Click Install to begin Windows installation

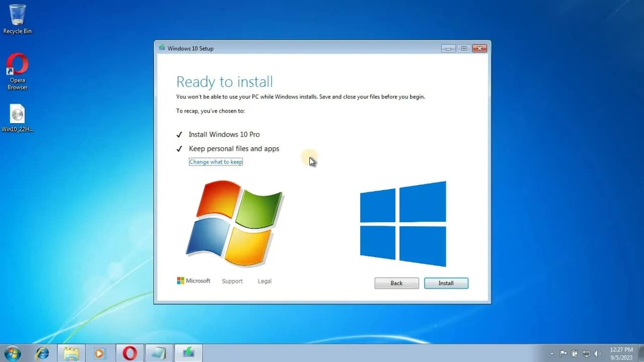click(x=446, y=283)
